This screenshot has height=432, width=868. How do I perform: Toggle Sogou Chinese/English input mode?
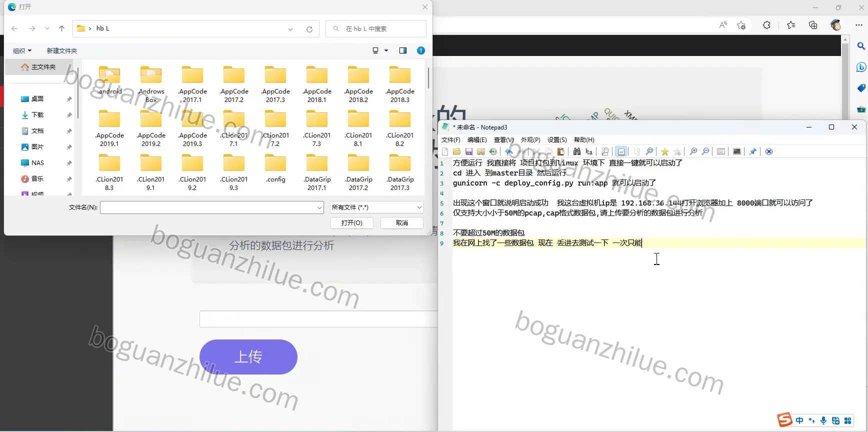point(799,420)
